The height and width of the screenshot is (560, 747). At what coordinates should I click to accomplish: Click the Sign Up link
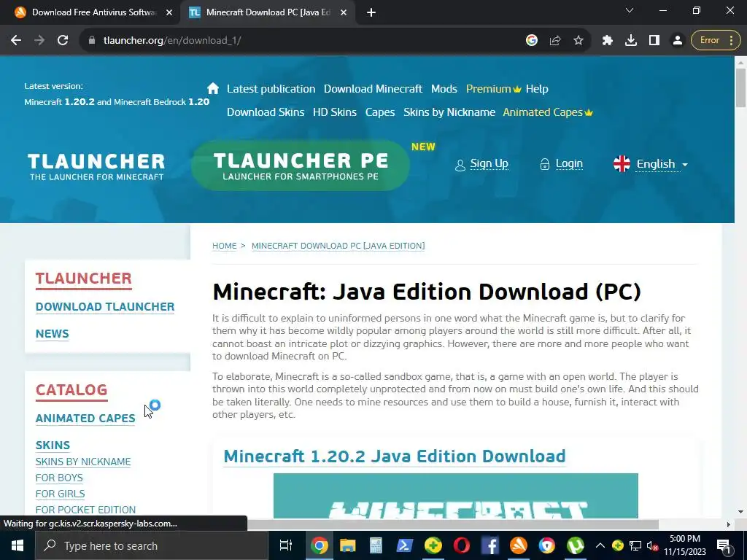click(x=489, y=164)
